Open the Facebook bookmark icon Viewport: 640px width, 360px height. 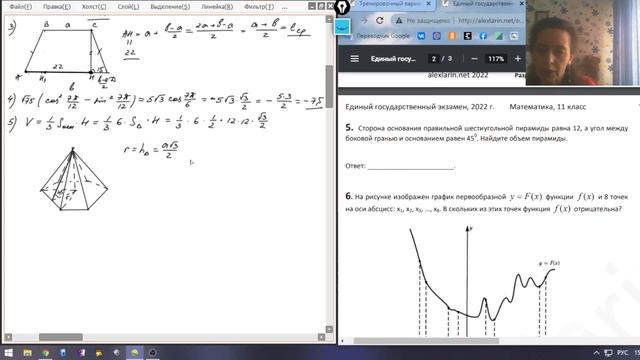(483, 36)
